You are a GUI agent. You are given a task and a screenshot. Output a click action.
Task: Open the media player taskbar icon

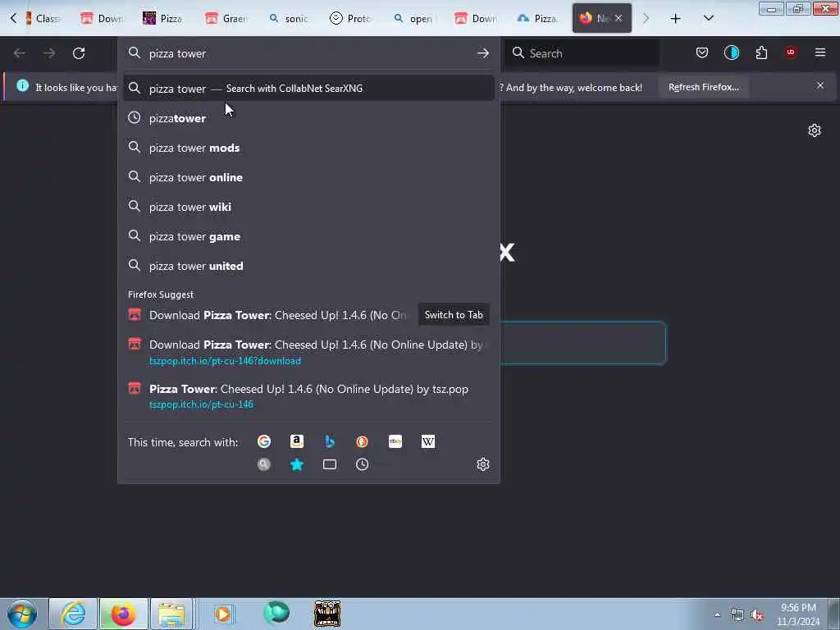pos(223,614)
